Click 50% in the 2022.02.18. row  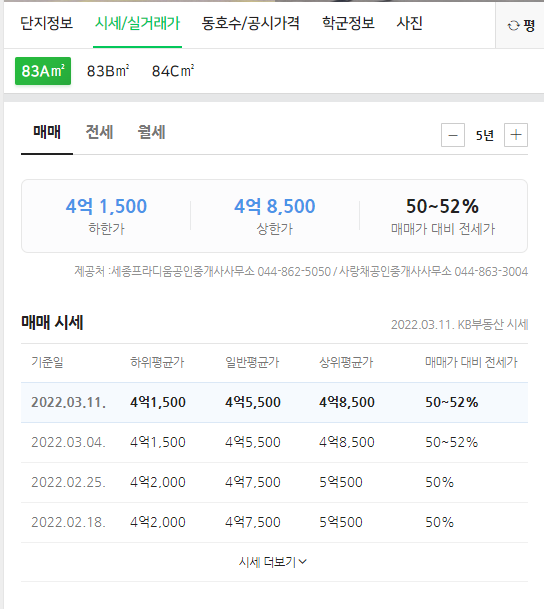pos(440,522)
